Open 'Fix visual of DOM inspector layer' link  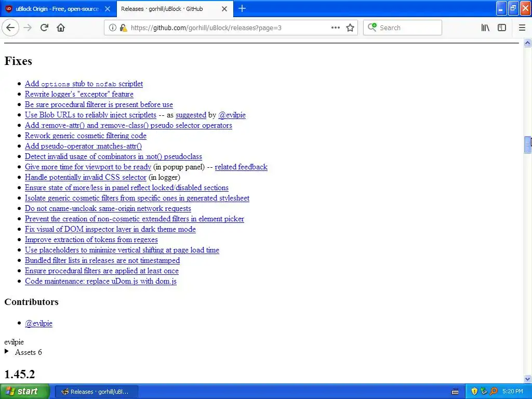pos(110,229)
